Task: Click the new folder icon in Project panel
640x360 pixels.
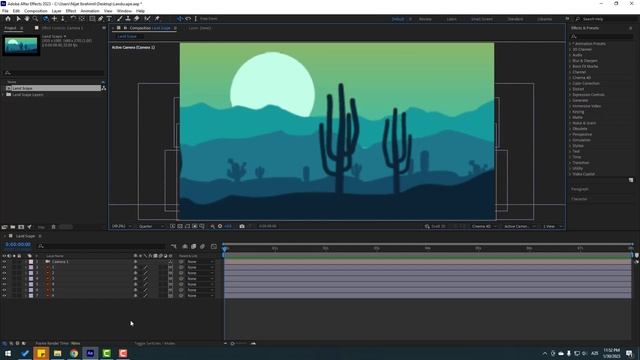Action: [x=13, y=227]
